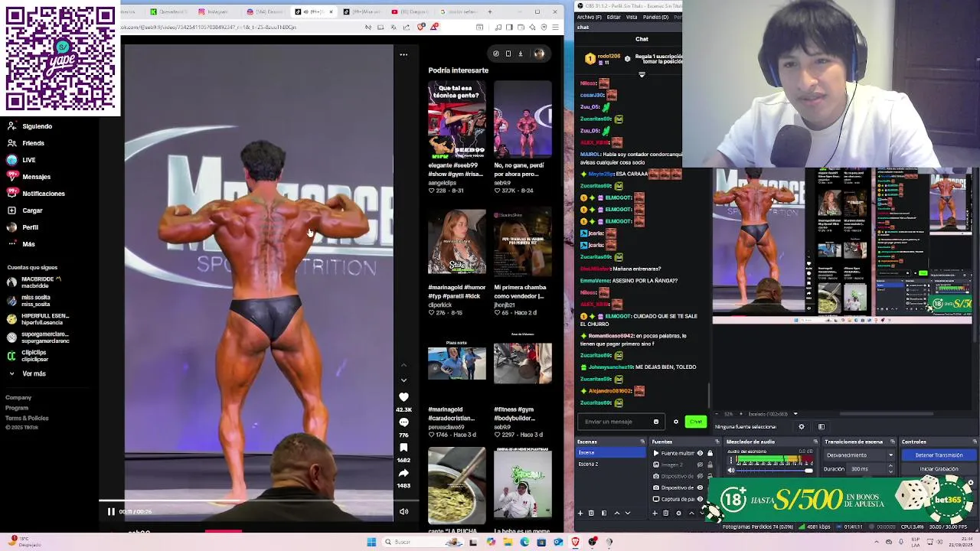Share the video with arrow icon
Image resolution: width=980 pixels, height=551 pixels.
pyautogui.click(x=403, y=473)
